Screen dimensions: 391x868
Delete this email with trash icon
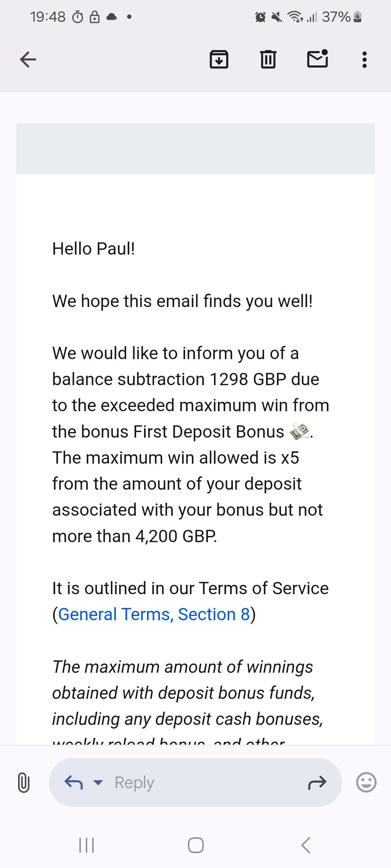click(x=268, y=59)
